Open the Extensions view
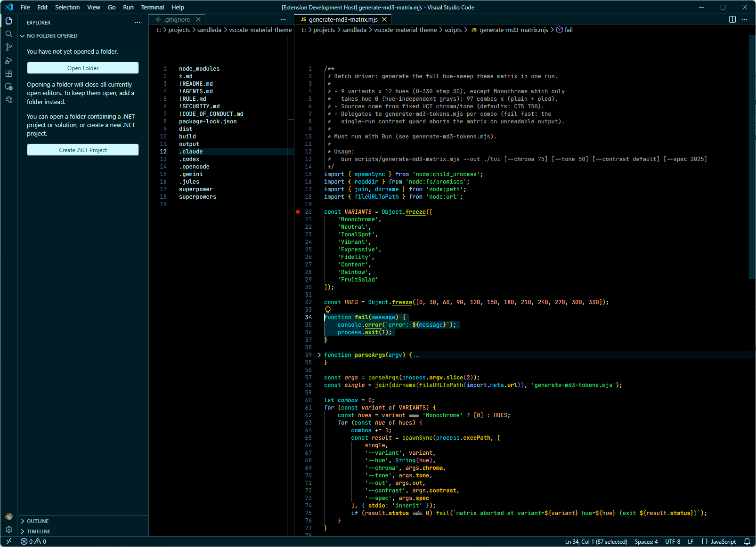The height and width of the screenshot is (547, 756). 8,73
